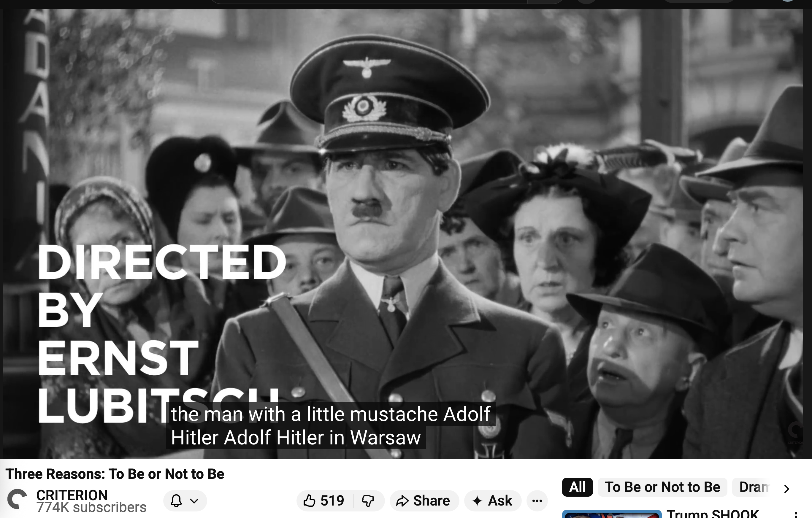Click the caption text about Adolf Hitler

(x=330, y=425)
